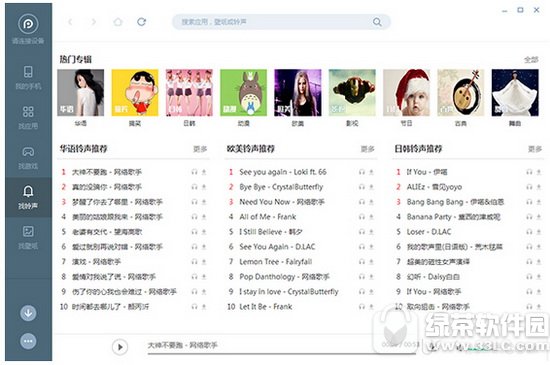Click the playback progress bar
550x365 pixels.
tap(282, 353)
